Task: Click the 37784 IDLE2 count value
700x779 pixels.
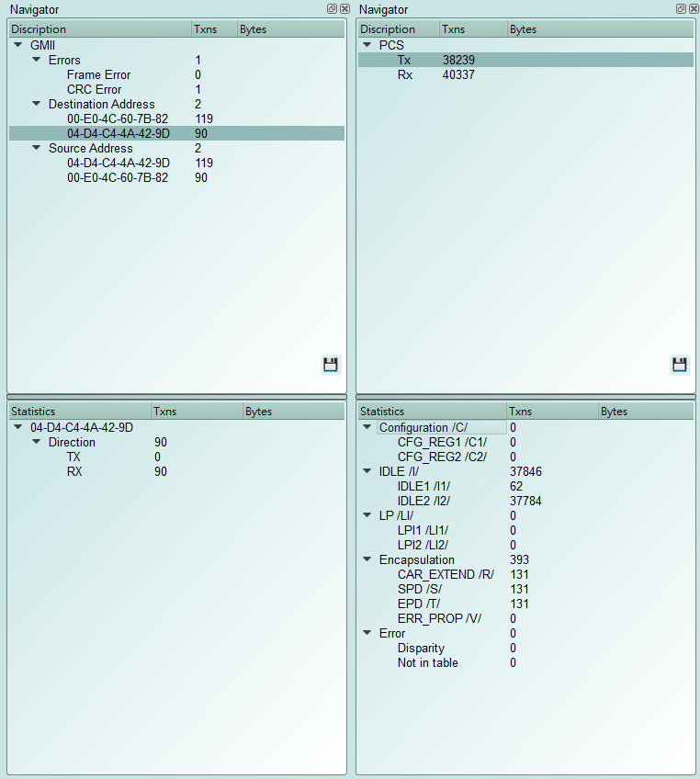Action: 525,501
